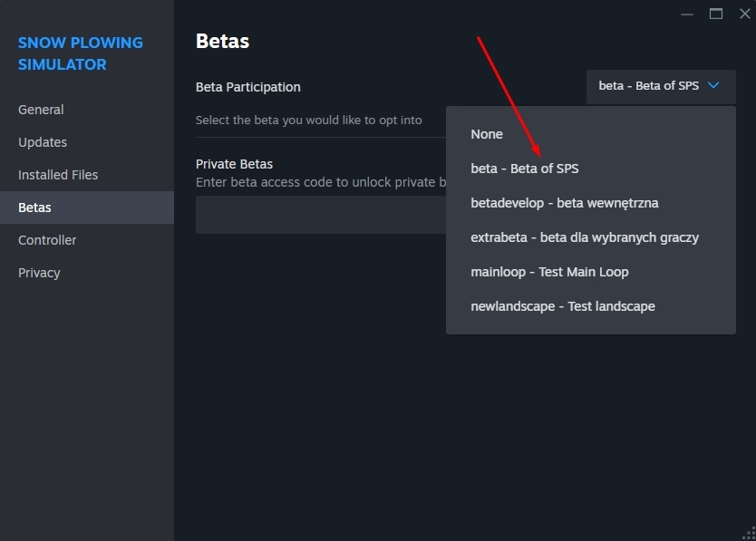
Task: Maximize the properties window
Action: pos(716,14)
